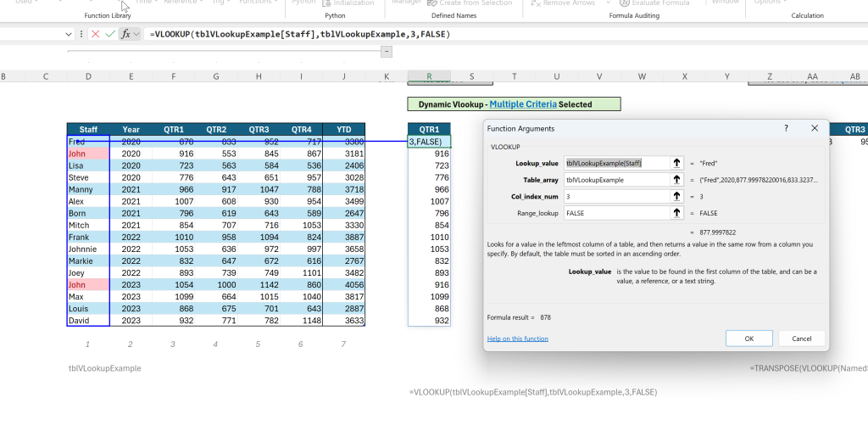Select column J header
Viewport: 868px width, 448px height.
[344, 76]
